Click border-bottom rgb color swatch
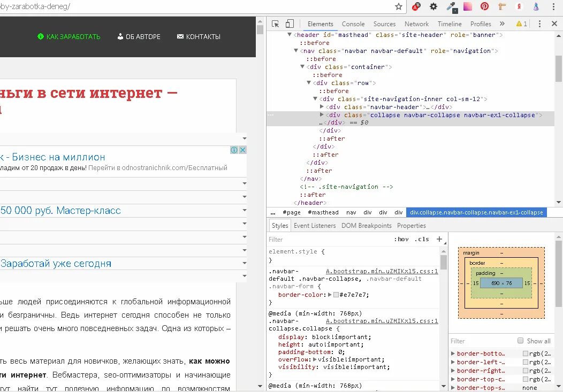Screen dimensions: 563x392 point(526,353)
